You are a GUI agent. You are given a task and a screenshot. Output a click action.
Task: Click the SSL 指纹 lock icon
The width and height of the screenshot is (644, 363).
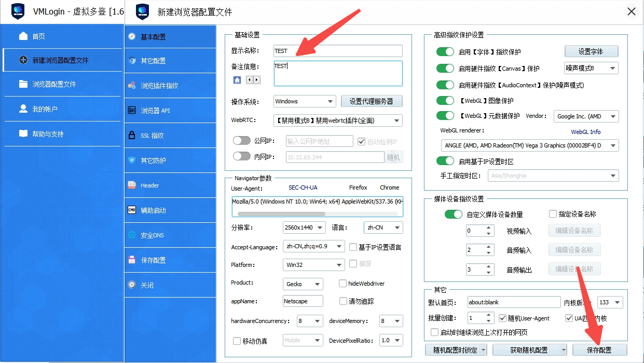(132, 136)
